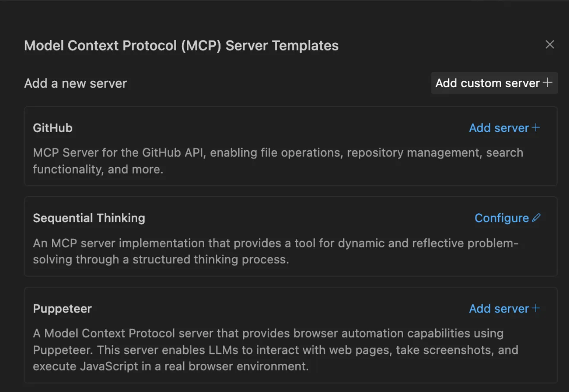Add the Puppeteer server via its link
The image size is (569, 392).
pos(499,309)
